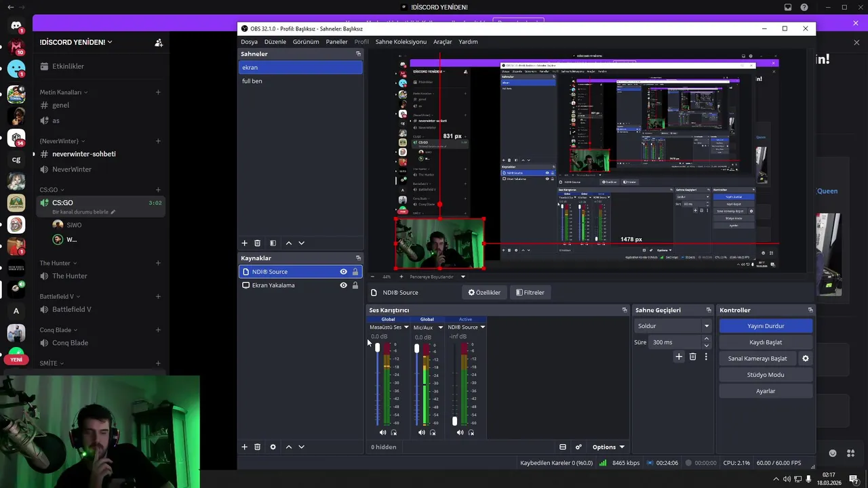This screenshot has width=868, height=488.
Task: Click the Mic/Aux volume slider handle
Action: pyautogui.click(x=416, y=348)
